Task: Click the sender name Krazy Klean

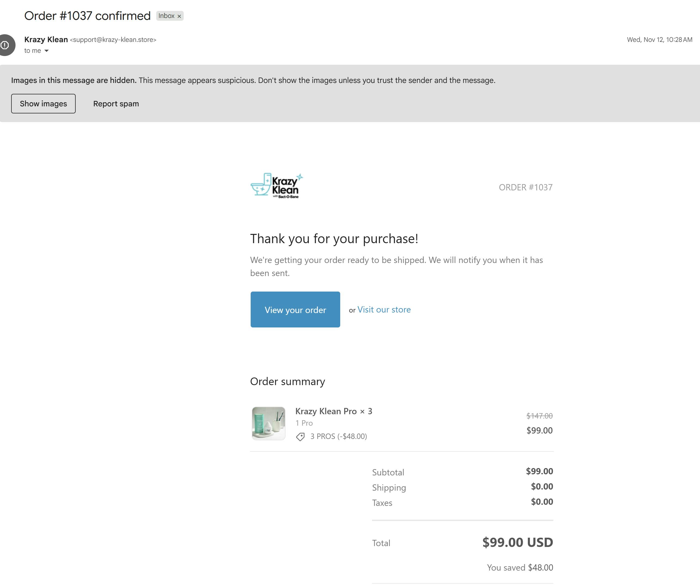Action: click(46, 40)
